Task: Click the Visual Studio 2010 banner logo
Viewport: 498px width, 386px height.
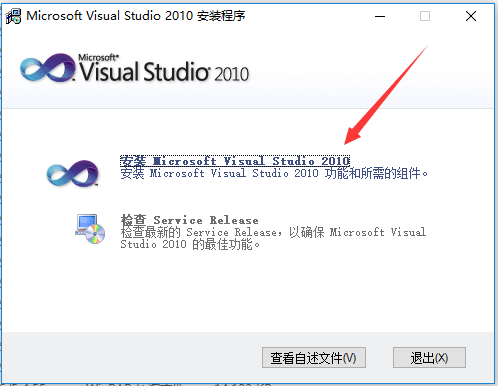Action: coord(134,68)
